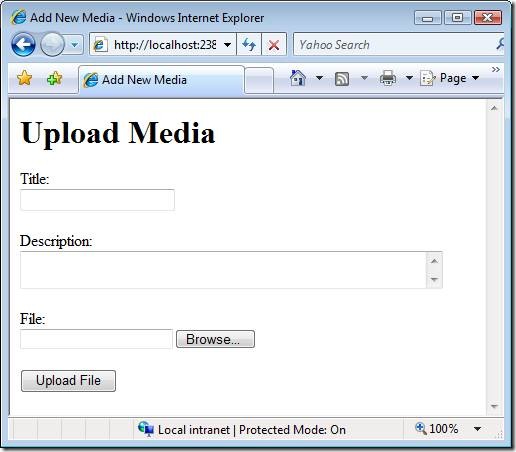Screen dimensions: 516x452
Task: Click the RSS feeds icon
Action: (x=342, y=79)
